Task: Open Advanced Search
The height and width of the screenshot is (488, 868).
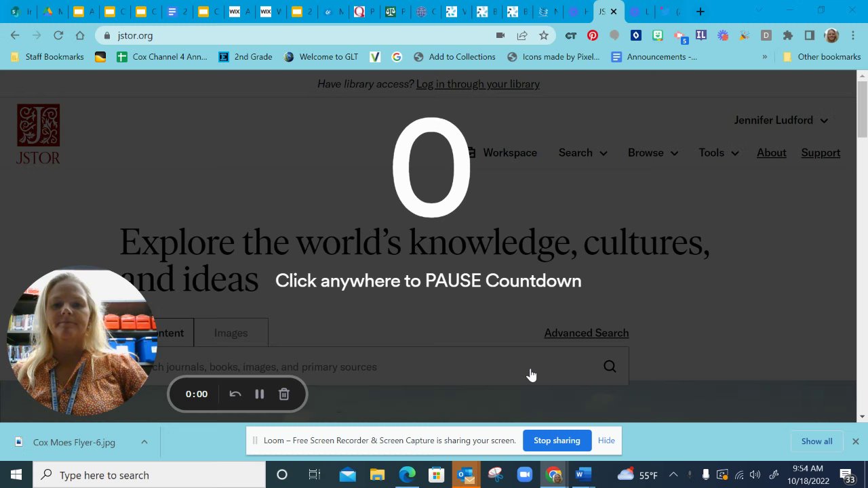Action: (x=587, y=333)
